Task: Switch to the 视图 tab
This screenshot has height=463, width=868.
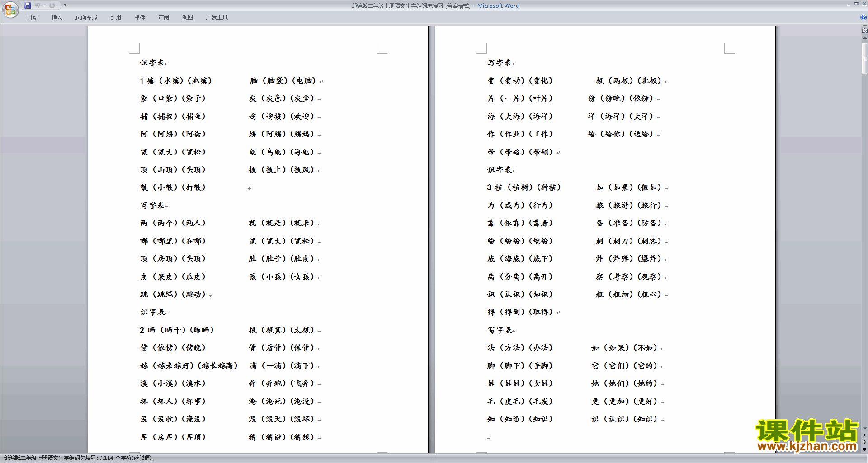Action: pyautogui.click(x=187, y=17)
